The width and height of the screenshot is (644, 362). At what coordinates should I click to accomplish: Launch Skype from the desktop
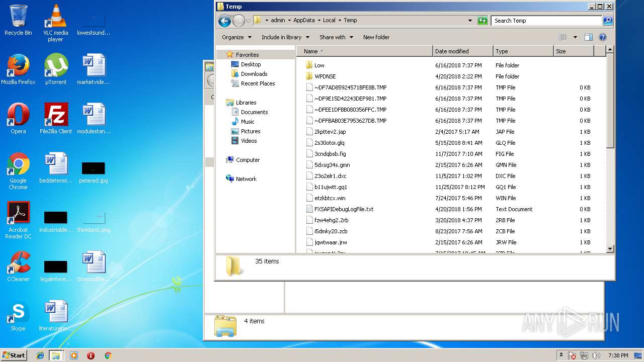(18, 316)
